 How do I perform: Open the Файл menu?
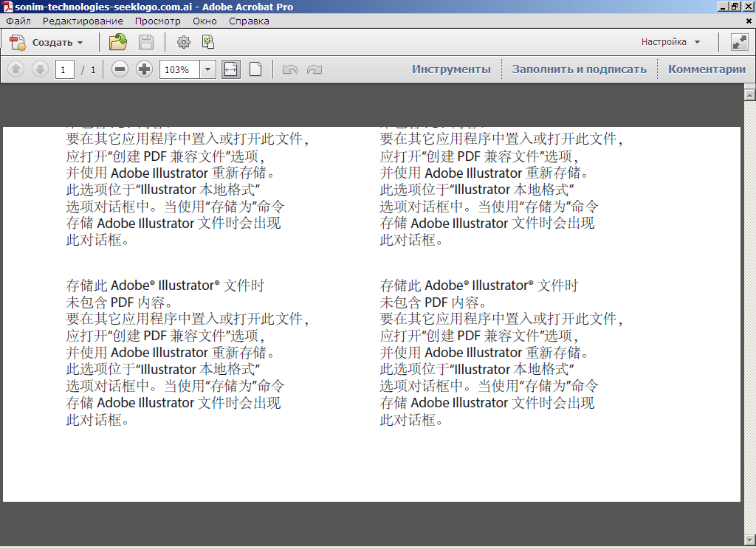(18, 21)
